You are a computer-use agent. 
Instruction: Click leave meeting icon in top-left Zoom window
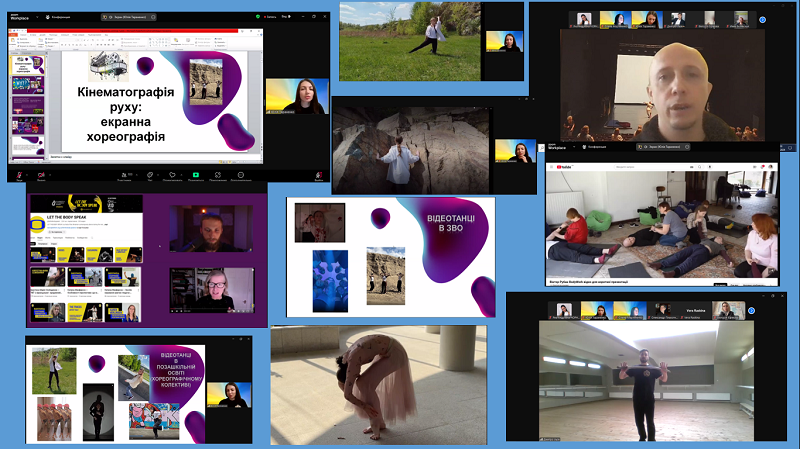click(x=319, y=176)
